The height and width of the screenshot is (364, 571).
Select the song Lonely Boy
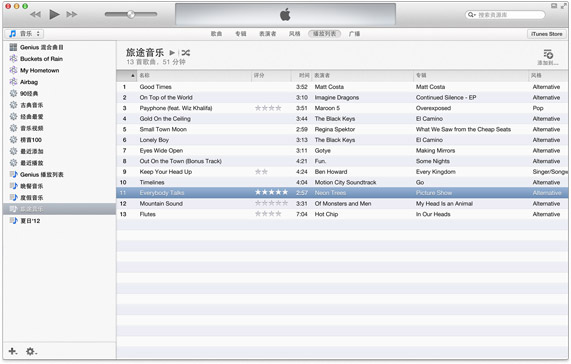tap(154, 140)
